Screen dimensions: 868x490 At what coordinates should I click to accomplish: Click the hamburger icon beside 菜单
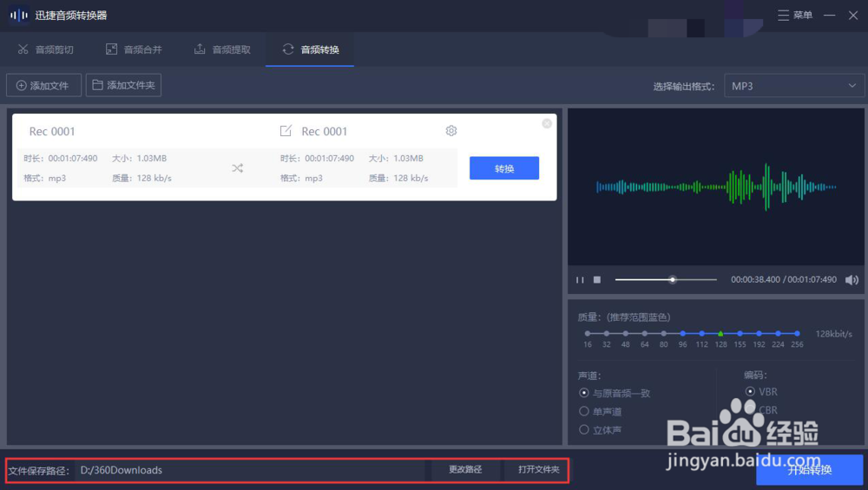tap(783, 16)
